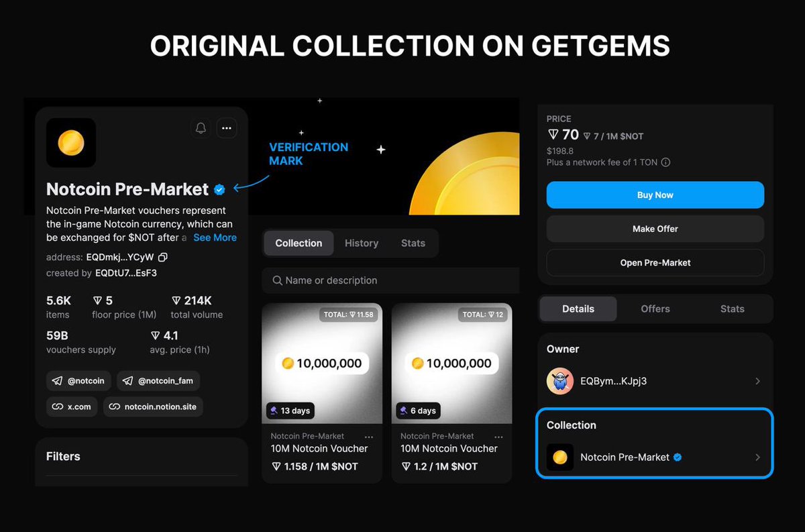The width and height of the screenshot is (805, 532).
Task: Select the Offers tab
Action: click(655, 309)
